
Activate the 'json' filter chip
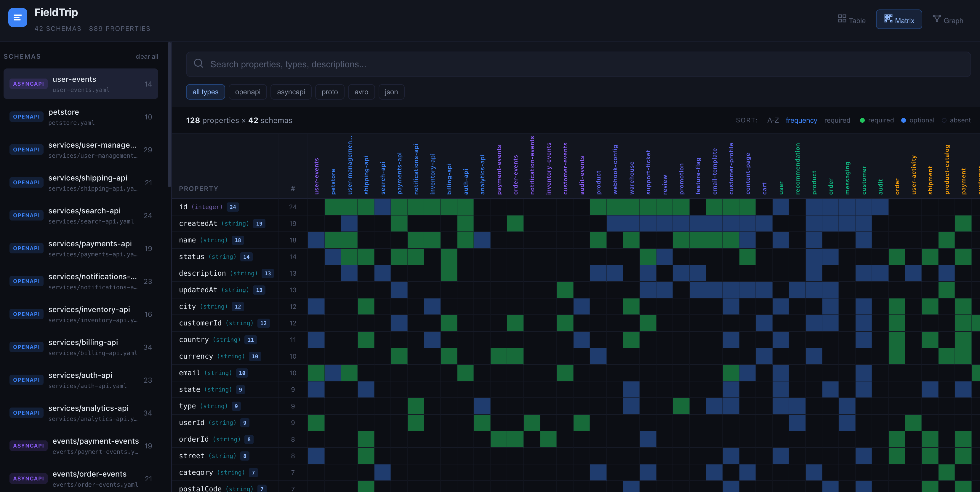click(x=391, y=92)
